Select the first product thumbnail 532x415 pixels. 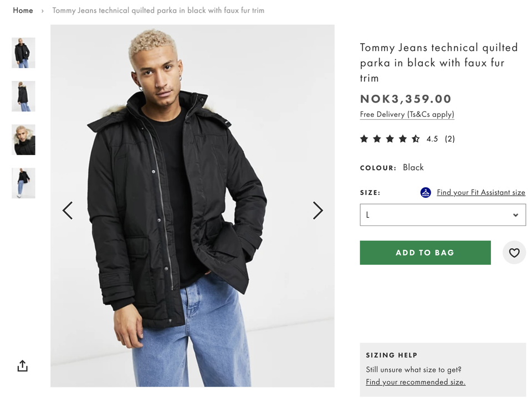23,53
